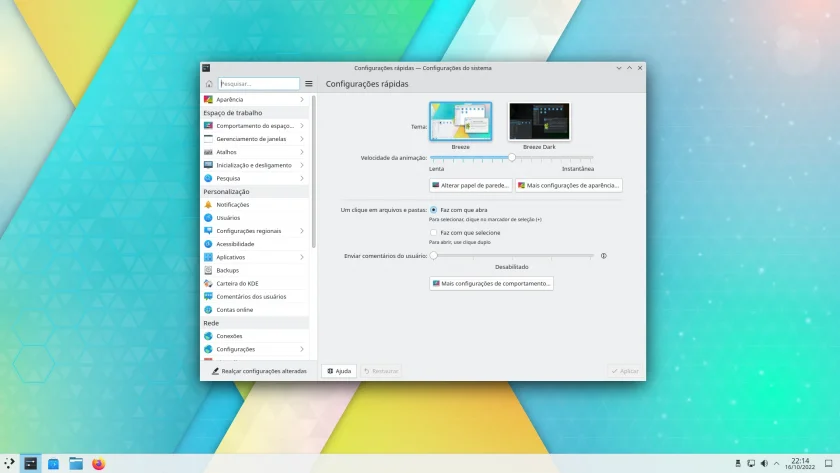Click the Velocidade da animação slider handle
This screenshot has width=840, height=473.
click(512, 157)
